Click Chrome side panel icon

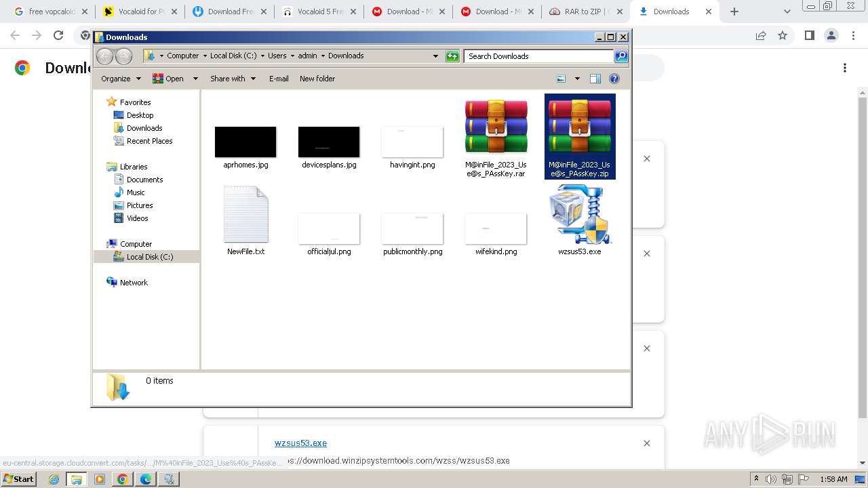(x=809, y=36)
